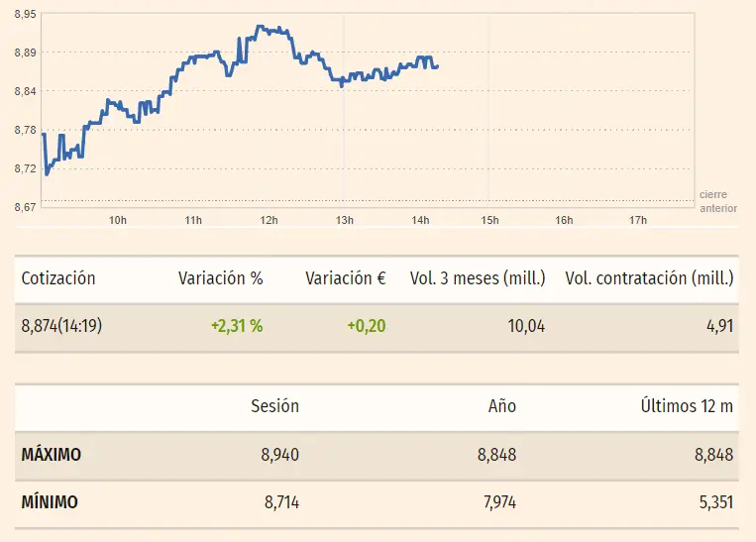The width and height of the screenshot is (756, 542).
Task: Click the 12h label on the chart axis
Action: click(x=269, y=219)
